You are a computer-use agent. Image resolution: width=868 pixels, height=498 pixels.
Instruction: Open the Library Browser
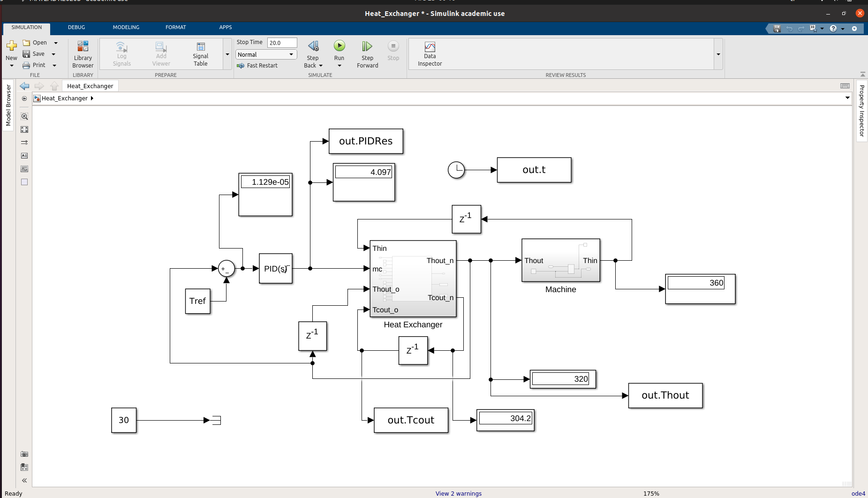click(x=83, y=54)
